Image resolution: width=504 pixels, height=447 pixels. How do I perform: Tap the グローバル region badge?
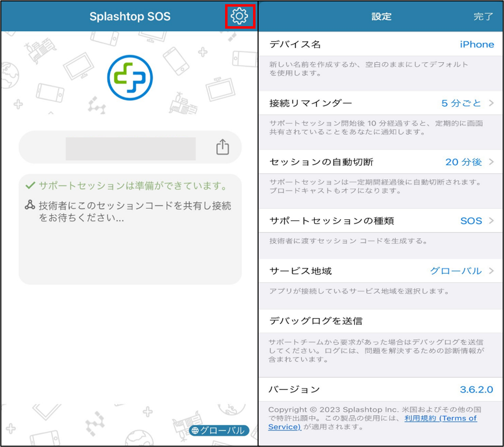pos(219,431)
